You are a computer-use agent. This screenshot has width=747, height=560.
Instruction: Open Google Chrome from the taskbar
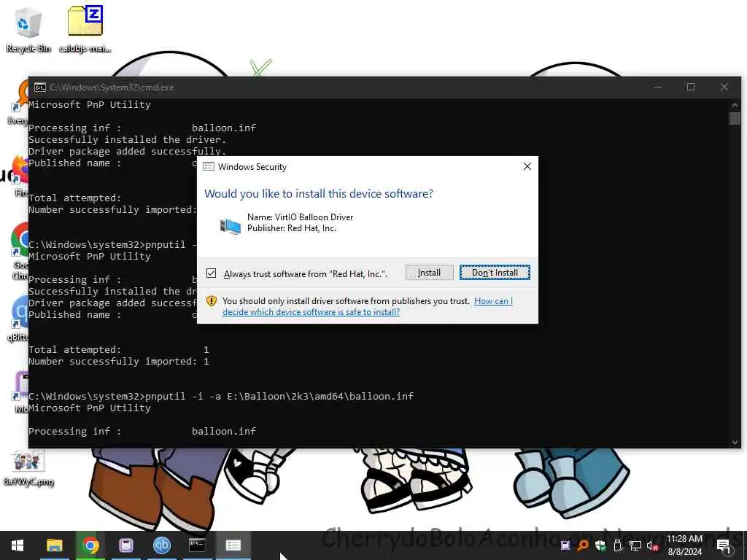[90, 545]
